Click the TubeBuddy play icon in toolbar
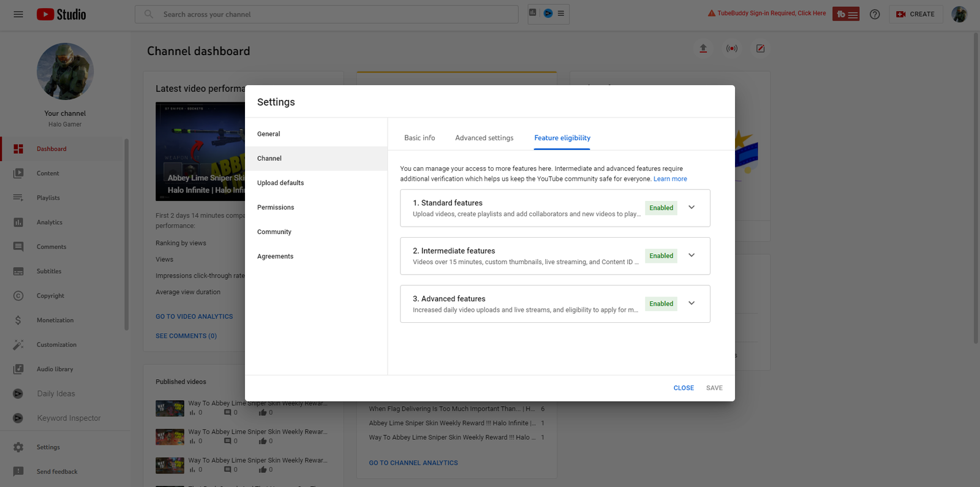Viewport: 980px width, 487px height. (x=548, y=13)
